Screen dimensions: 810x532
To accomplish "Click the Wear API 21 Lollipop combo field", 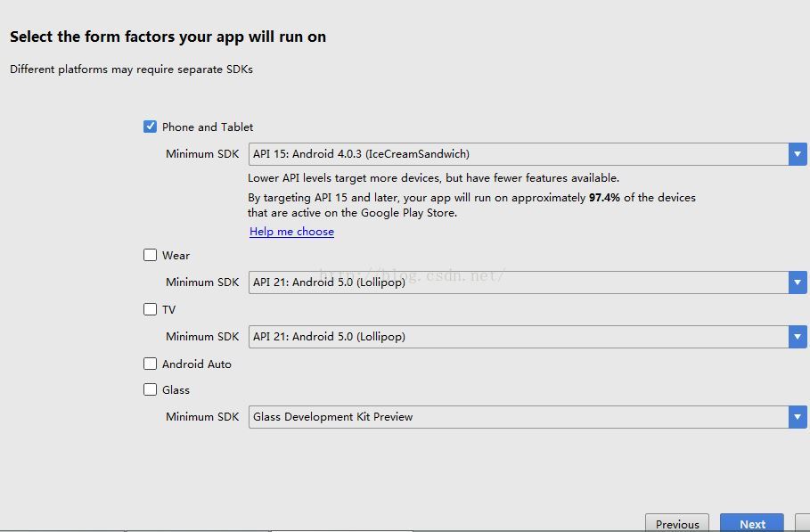I will [x=517, y=282].
